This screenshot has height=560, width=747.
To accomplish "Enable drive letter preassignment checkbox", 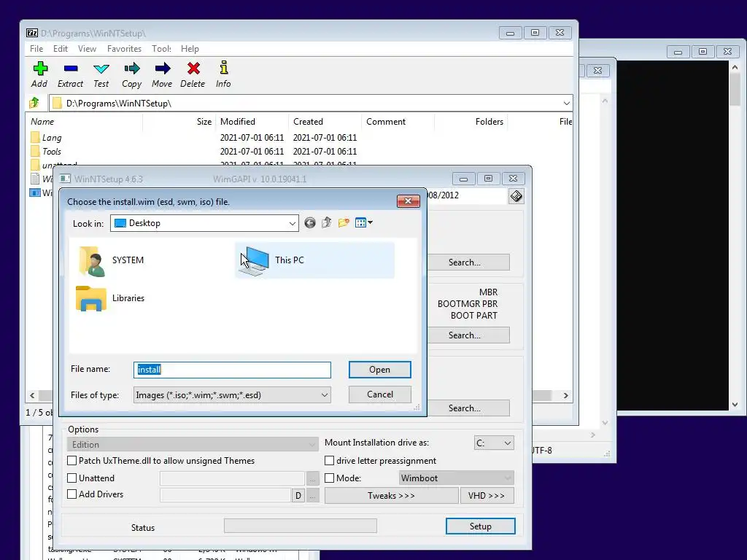I will 329,461.
